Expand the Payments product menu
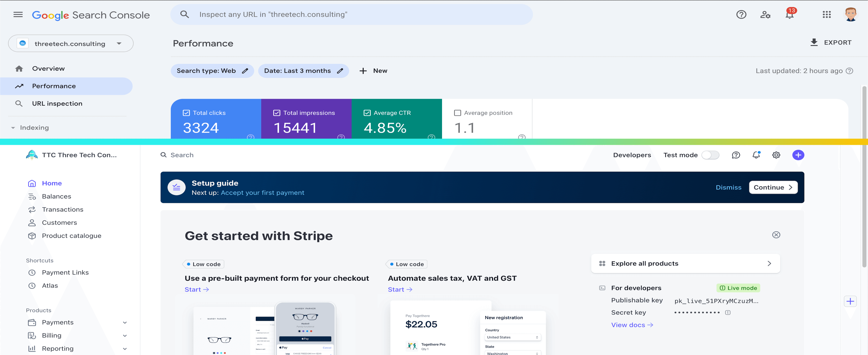 point(125,323)
